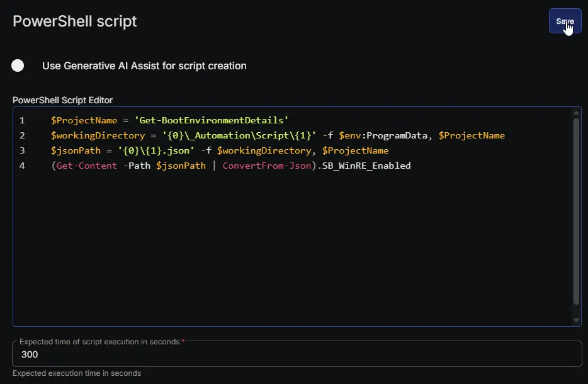
Task: Click the 'Use Generative AI Assist' label text
Action: click(x=144, y=65)
